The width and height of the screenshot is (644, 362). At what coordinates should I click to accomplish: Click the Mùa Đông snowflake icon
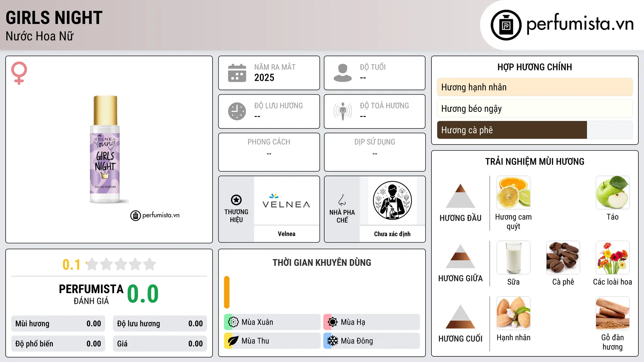point(333,341)
